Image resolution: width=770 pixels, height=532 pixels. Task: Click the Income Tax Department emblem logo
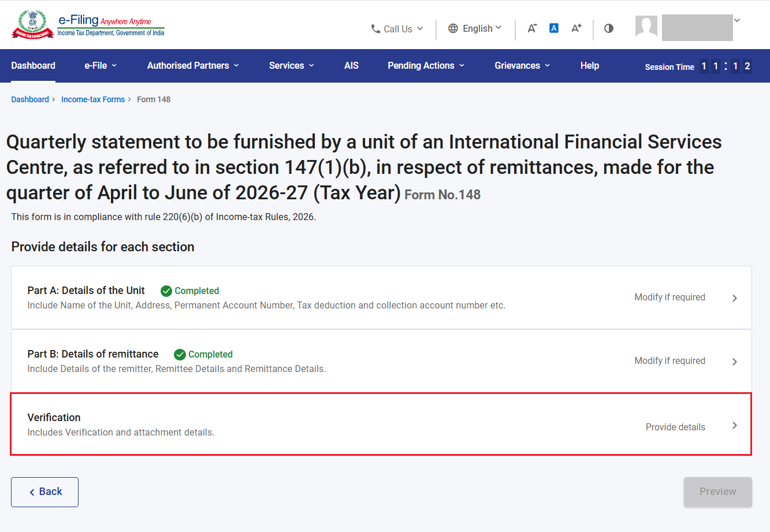[33, 24]
